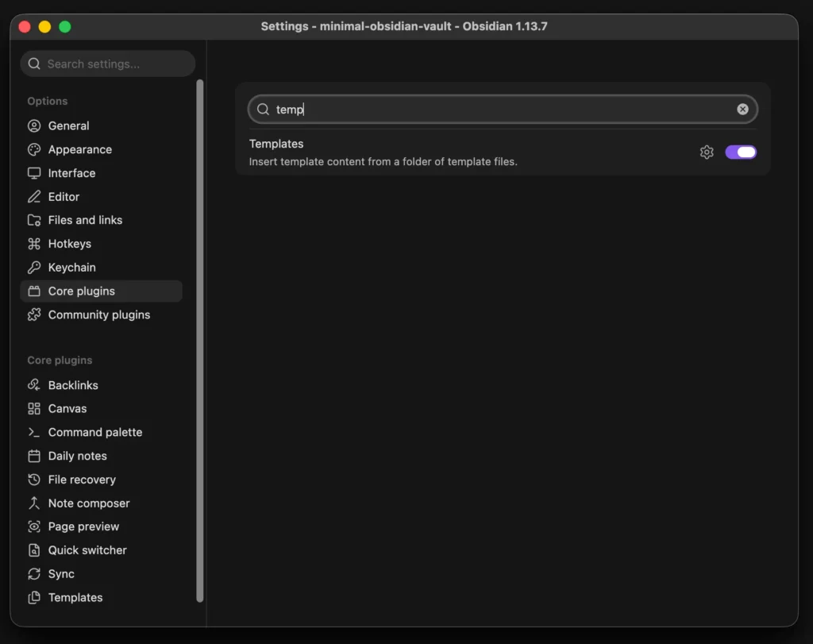Click the Core plugins box icon
The image size is (813, 644).
34,291
